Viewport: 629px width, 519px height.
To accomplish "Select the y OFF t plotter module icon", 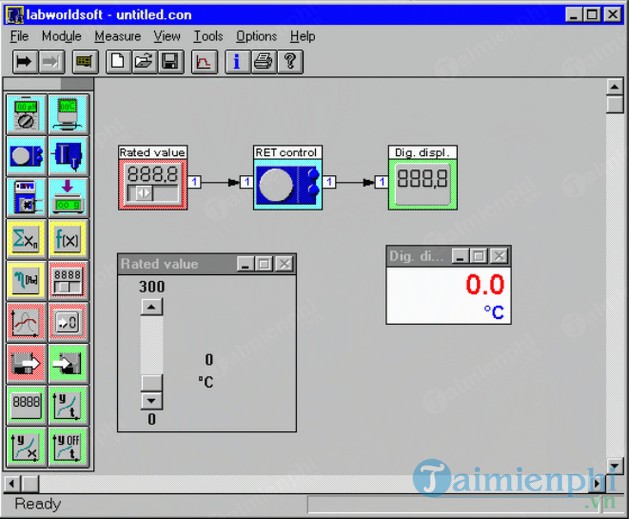I will point(68,447).
